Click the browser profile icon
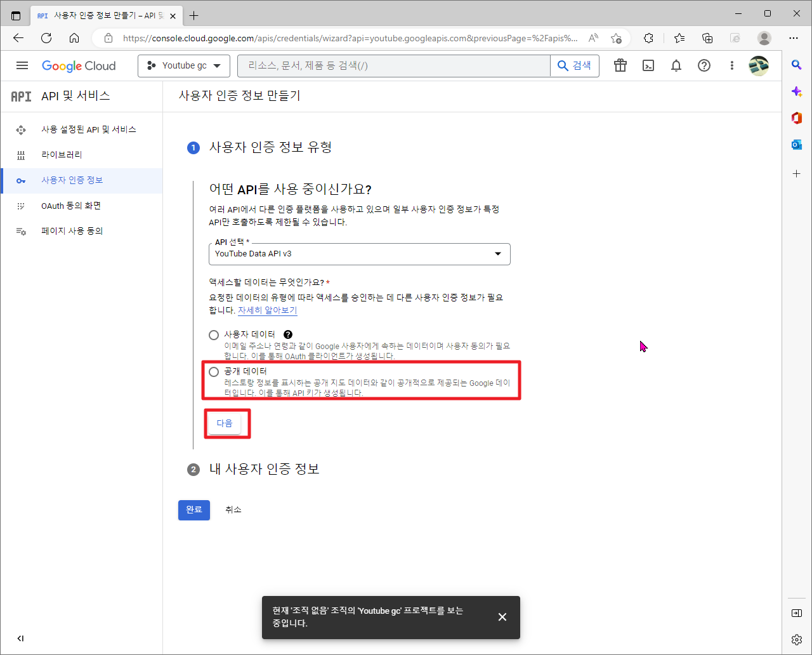812x655 pixels. point(764,38)
